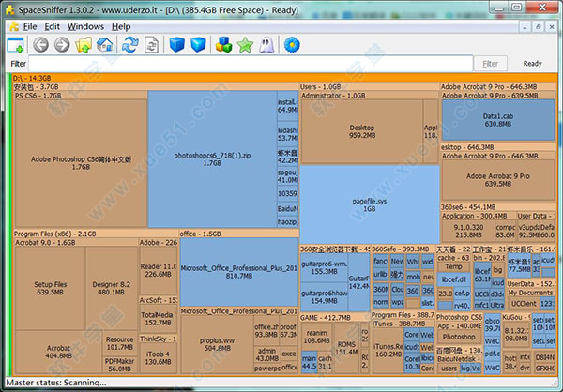The image size is (563, 392).
Task: Click SpaceSniffer icon next to File menu
Action: [14, 26]
